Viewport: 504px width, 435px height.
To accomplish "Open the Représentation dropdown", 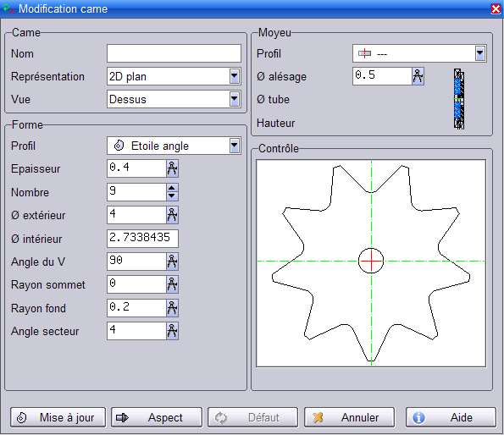I will click(235, 76).
